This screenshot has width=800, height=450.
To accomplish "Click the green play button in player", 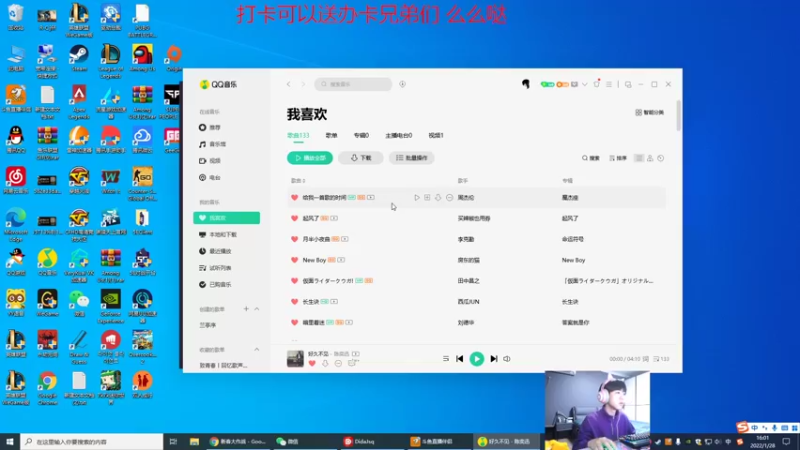I will 477,359.
